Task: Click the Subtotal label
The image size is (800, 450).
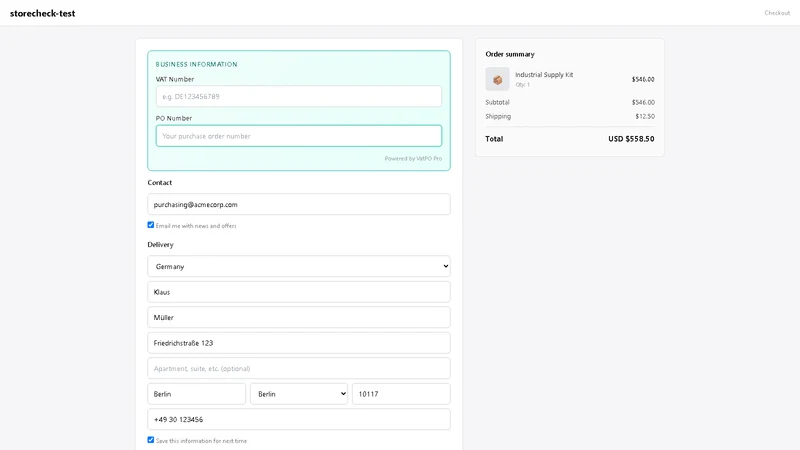Action: click(x=497, y=102)
